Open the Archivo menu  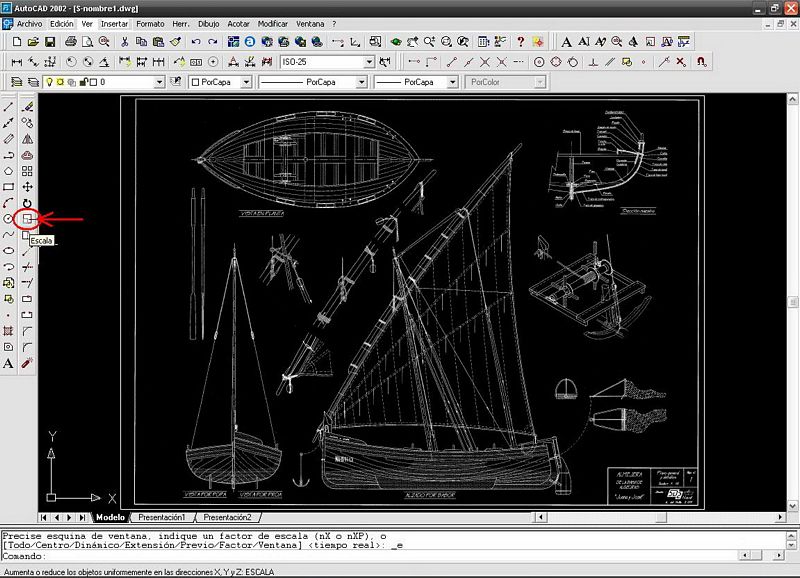click(x=30, y=24)
